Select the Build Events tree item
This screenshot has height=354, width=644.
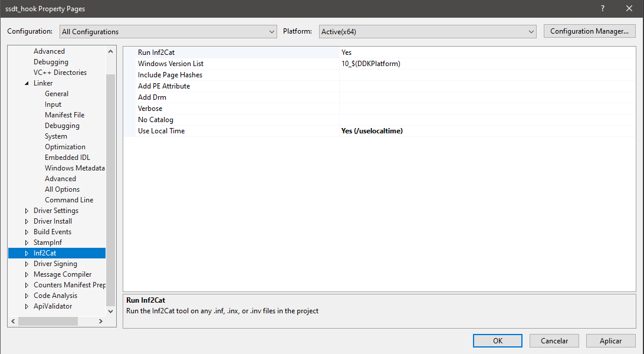52,232
